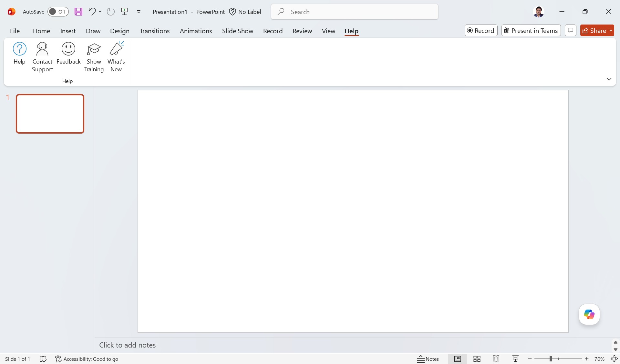Click the Search box

[x=355, y=12]
